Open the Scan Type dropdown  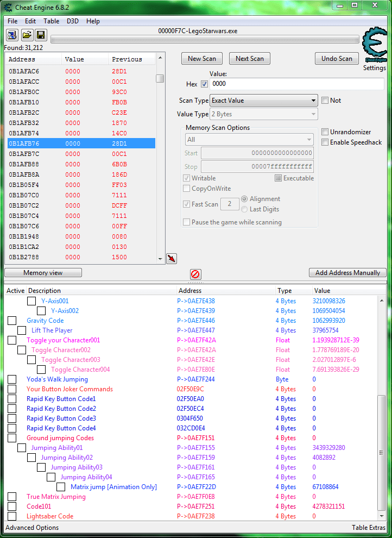click(263, 101)
